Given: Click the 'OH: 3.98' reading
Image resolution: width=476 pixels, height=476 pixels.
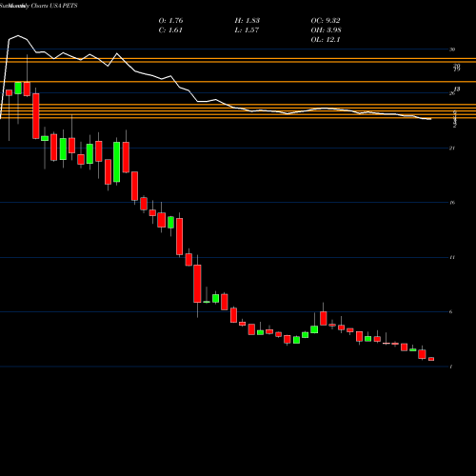Looking at the screenshot, I should pyautogui.click(x=326, y=30).
